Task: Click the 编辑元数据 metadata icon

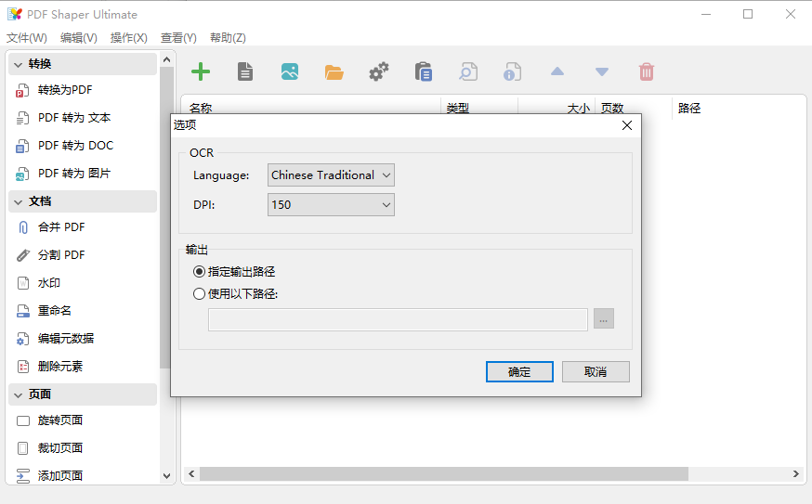Action: pyautogui.click(x=22, y=339)
